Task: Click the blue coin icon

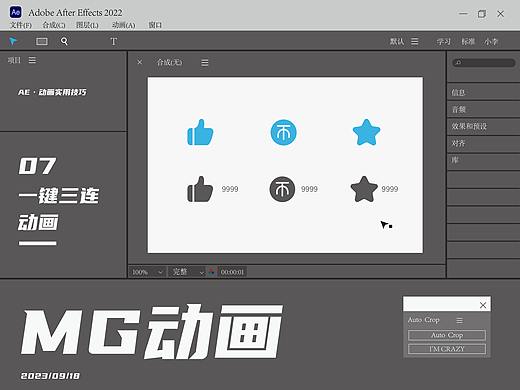Action: tap(283, 133)
